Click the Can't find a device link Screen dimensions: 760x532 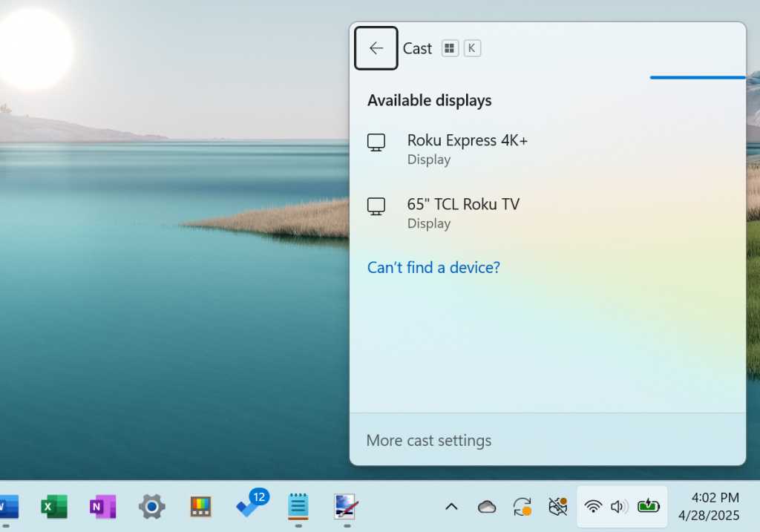(x=433, y=267)
